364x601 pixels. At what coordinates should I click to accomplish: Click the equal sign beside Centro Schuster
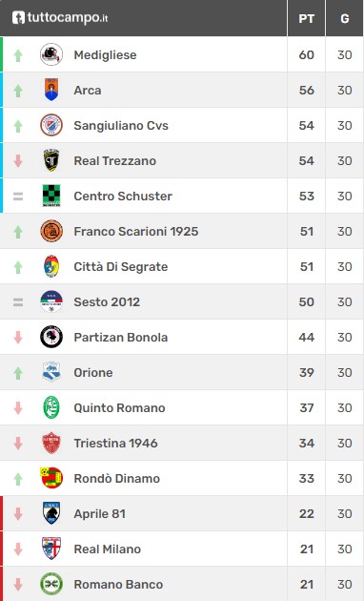pyautogui.click(x=18, y=197)
